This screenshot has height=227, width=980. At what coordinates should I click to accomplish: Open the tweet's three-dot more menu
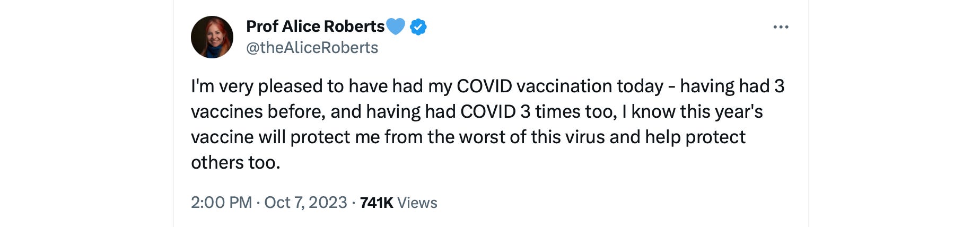click(x=781, y=27)
